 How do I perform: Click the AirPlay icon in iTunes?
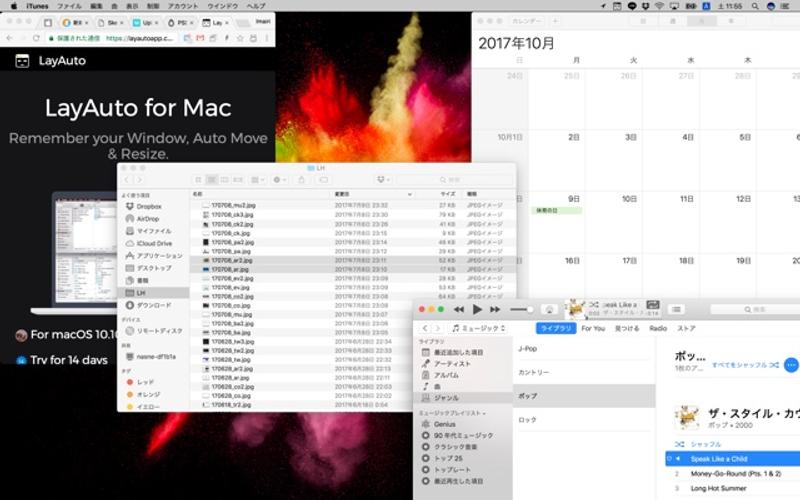549,310
